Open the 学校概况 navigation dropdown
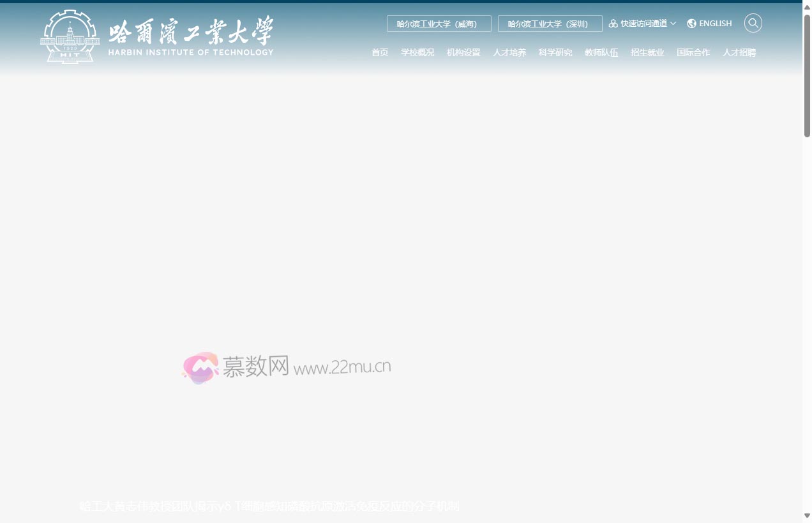This screenshot has height=523, width=812. pos(418,52)
